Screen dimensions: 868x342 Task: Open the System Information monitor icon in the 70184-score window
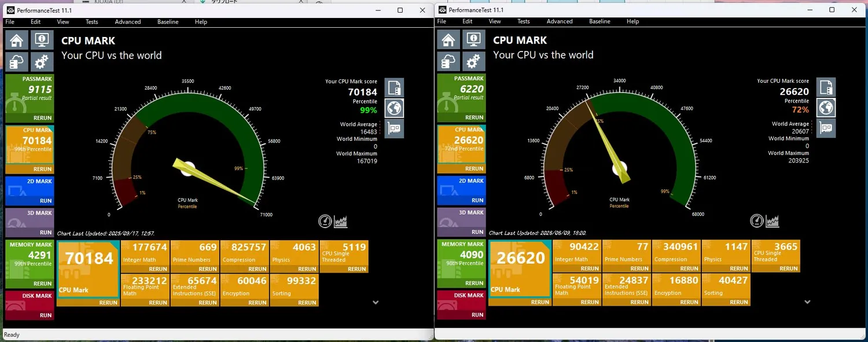tap(41, 41)
